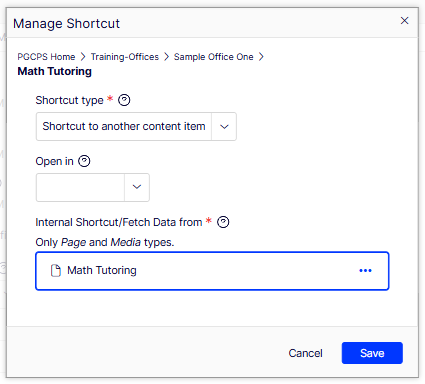Click the Math Tutoring breadcrumb title
425x384 pixels.
(54, 71)
